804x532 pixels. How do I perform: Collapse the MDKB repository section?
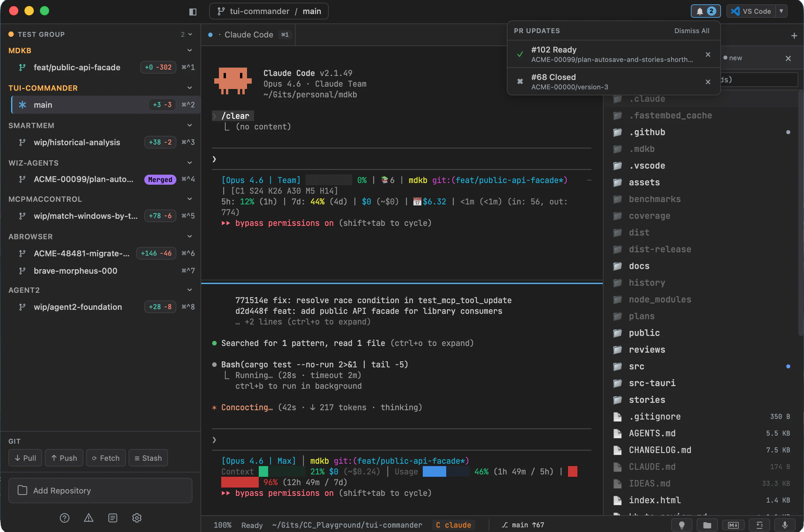190,50
